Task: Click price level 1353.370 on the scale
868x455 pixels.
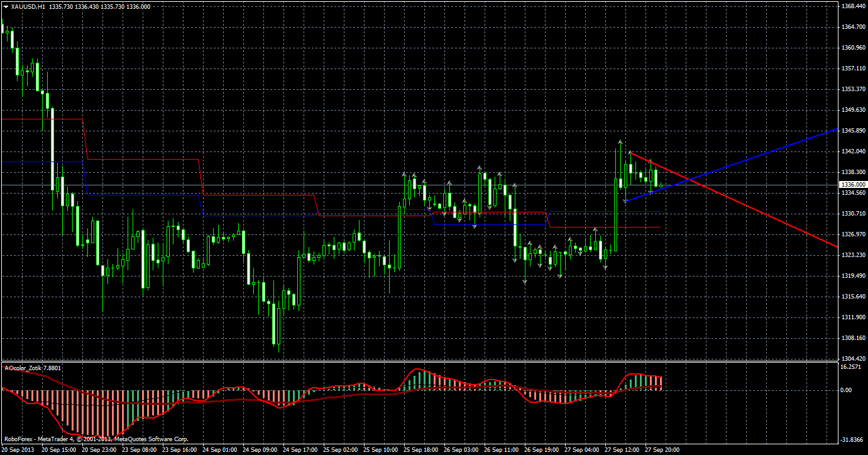Action: pos(852,89)
